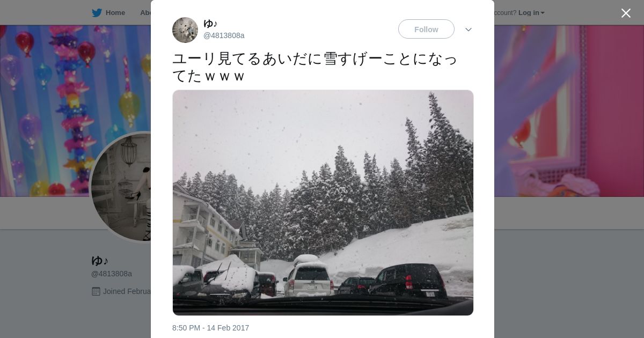Click the large profile picture behind overlay

click(121, 187)
